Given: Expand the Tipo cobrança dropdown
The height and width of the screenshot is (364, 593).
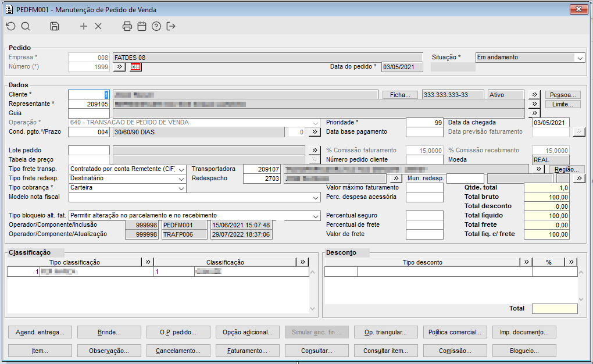Looking at the screenshot, I should point(181,188).
